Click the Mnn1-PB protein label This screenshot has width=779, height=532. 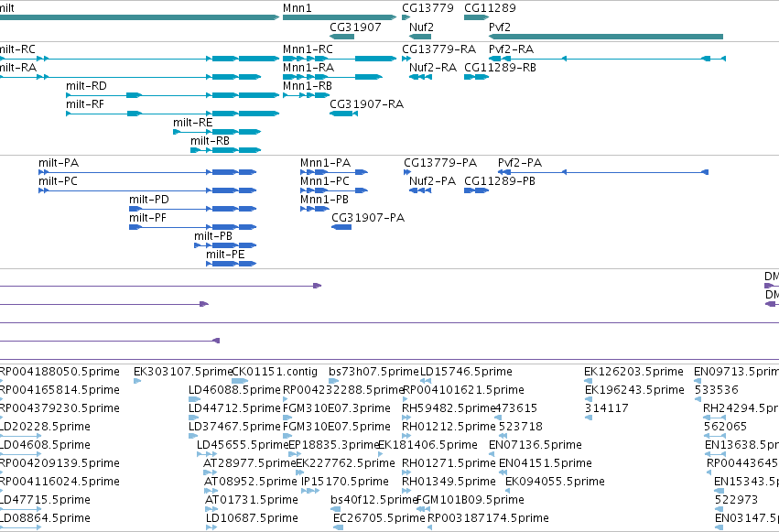click(324, 200)
